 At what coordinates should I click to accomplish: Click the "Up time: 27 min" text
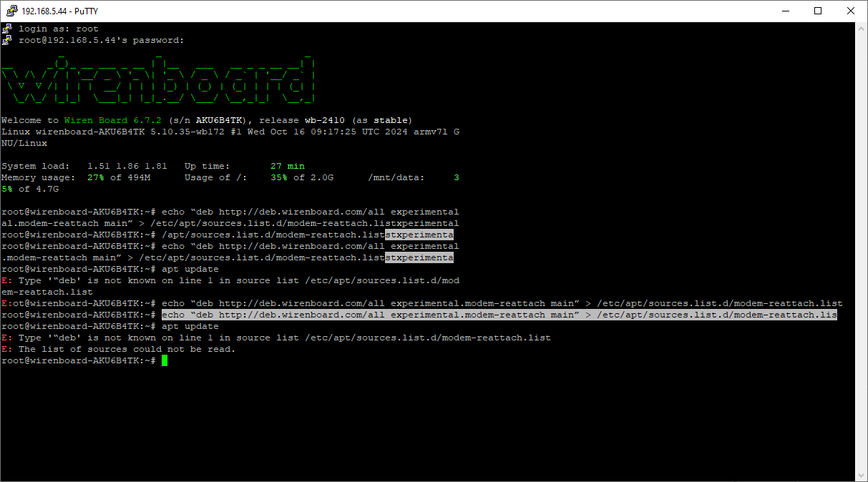pyautogui.click(x=244, y=166)
